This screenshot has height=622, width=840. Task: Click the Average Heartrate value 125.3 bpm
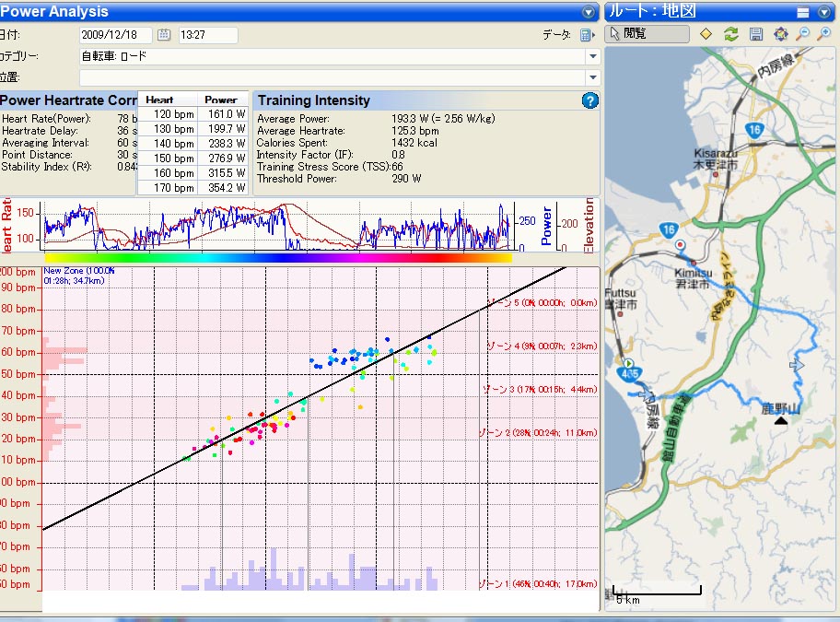tap(414, 131)
